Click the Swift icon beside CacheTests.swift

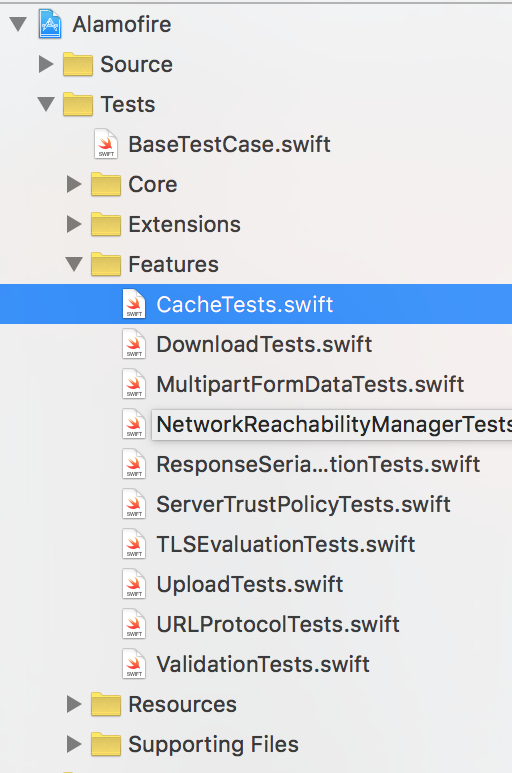point(134,304)
